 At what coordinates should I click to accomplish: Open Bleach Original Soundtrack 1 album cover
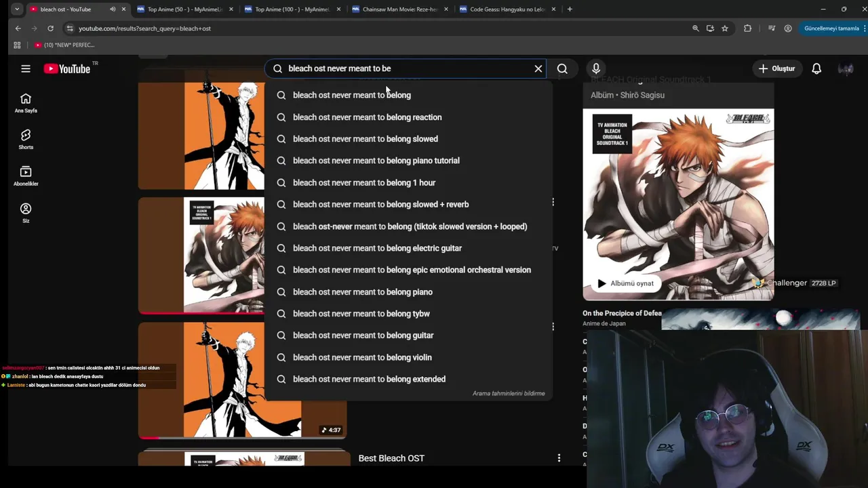coord(678,204)
